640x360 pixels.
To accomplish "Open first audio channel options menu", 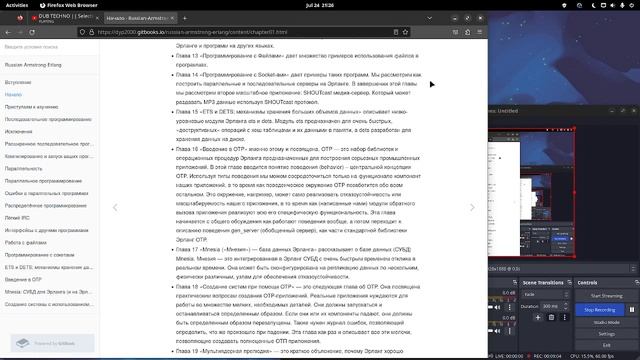I will click(x=509, y=307).
